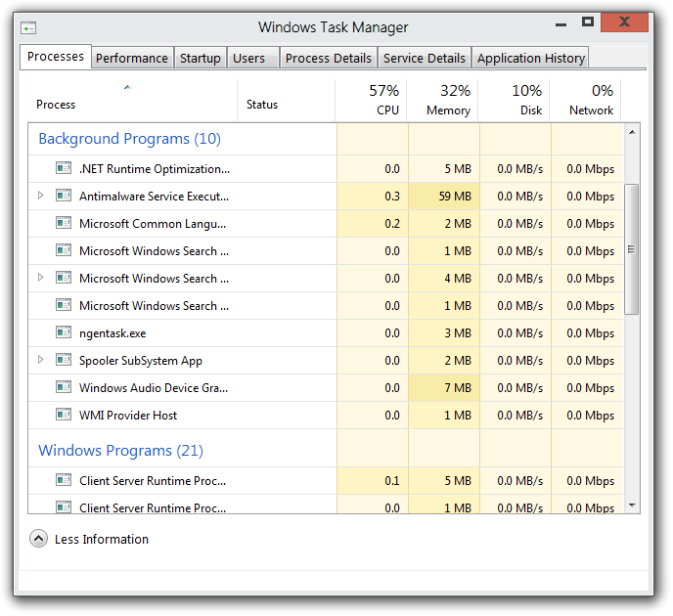The height and width of the screenshot is (616, 673).
Task: Click the scroll down arrow in process list
Action: [x=632, y=506]
